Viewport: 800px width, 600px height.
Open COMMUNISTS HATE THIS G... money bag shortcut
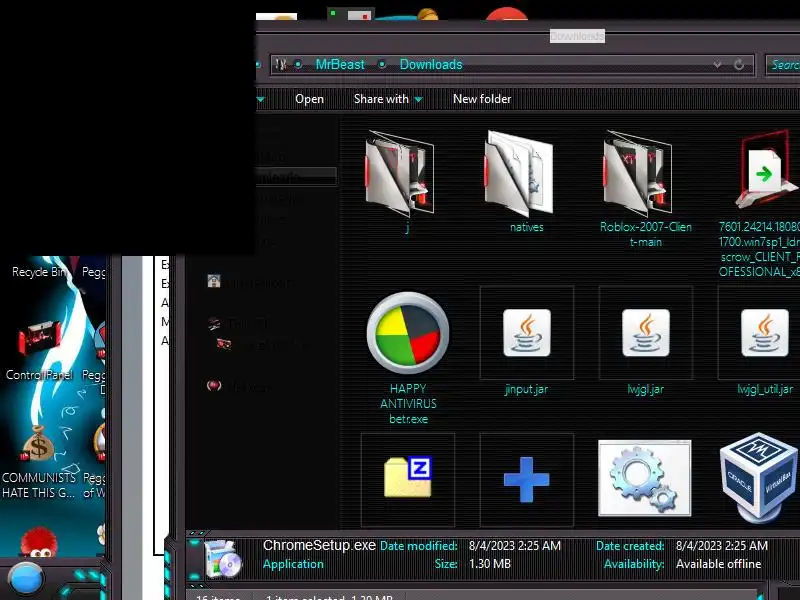37,444
